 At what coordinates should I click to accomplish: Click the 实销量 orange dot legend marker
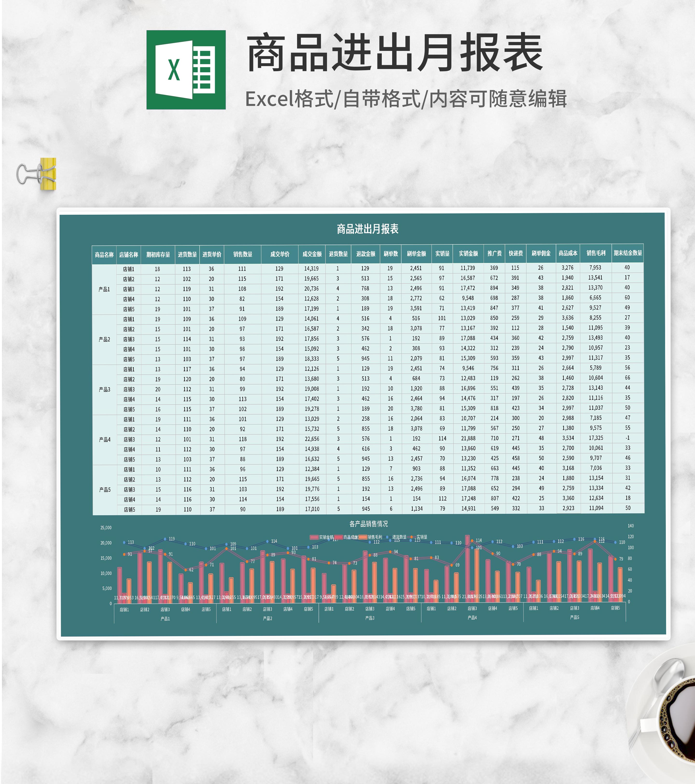[x=411, y=537]
